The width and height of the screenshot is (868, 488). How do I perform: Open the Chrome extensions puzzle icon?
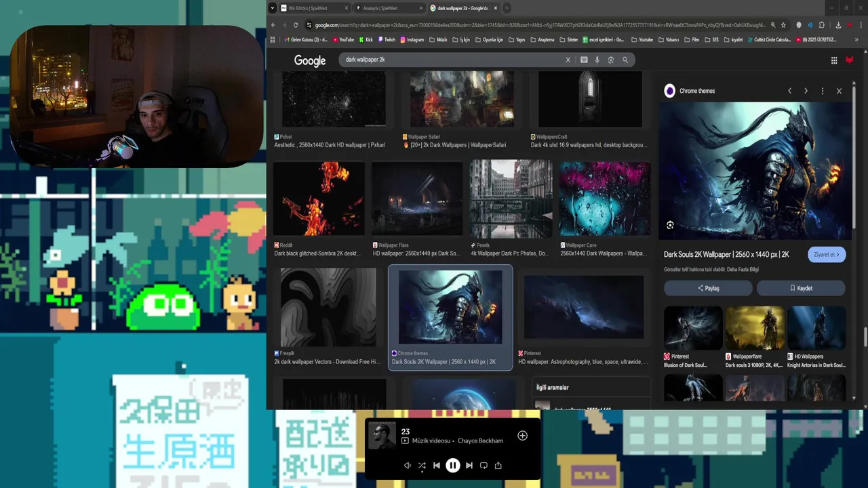(x=822, y=25)
